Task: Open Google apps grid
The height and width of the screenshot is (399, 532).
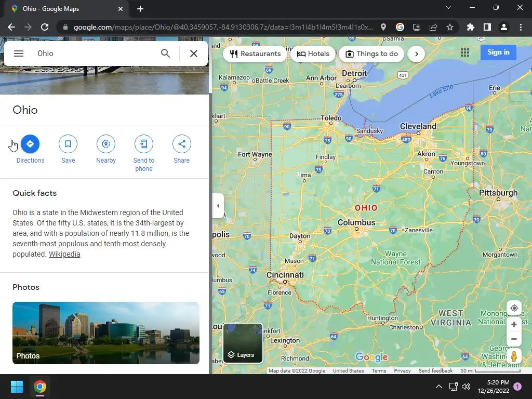Action: pos(465,52)
